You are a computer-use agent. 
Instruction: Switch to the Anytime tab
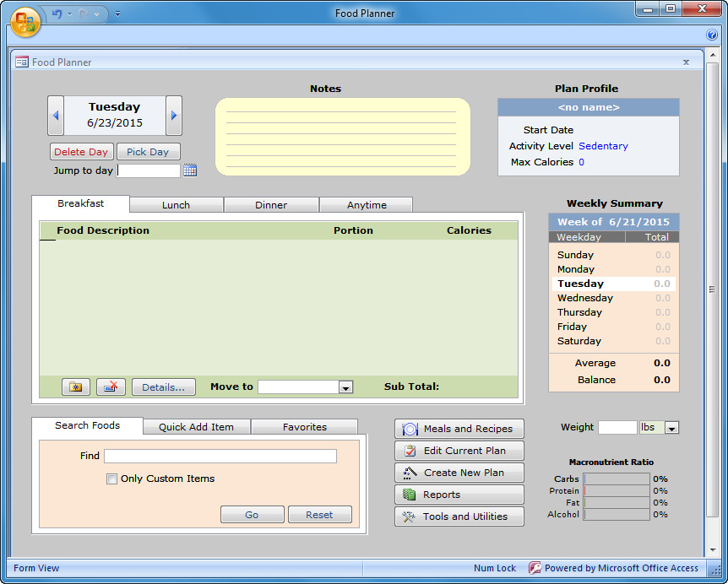pyautogui.click(x=367, y=205)
